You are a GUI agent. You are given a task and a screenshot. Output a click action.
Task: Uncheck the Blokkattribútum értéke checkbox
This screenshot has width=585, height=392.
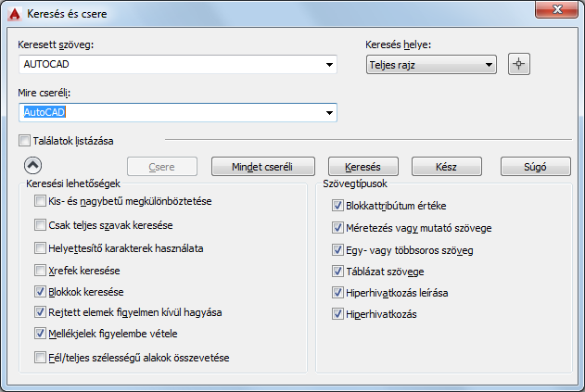tap(337, 205)
